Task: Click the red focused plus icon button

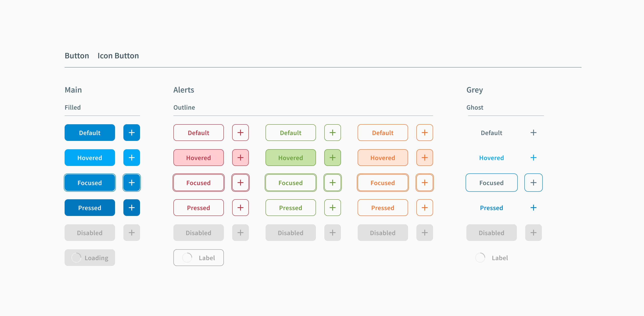Action: point(240,183)
